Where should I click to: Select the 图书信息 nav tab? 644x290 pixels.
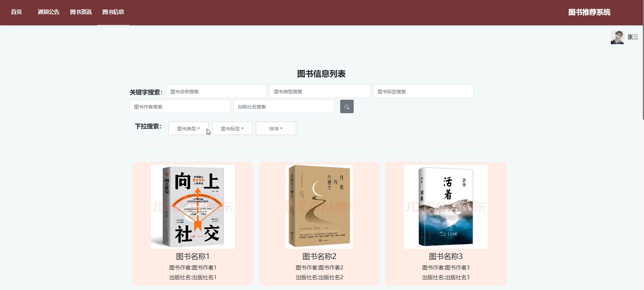pos(113,12)
